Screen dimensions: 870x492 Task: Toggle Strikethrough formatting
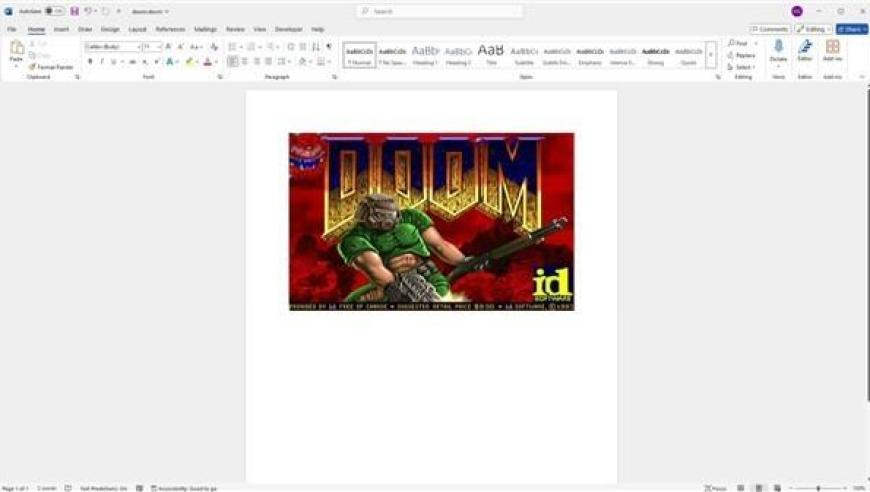point(133,62)
